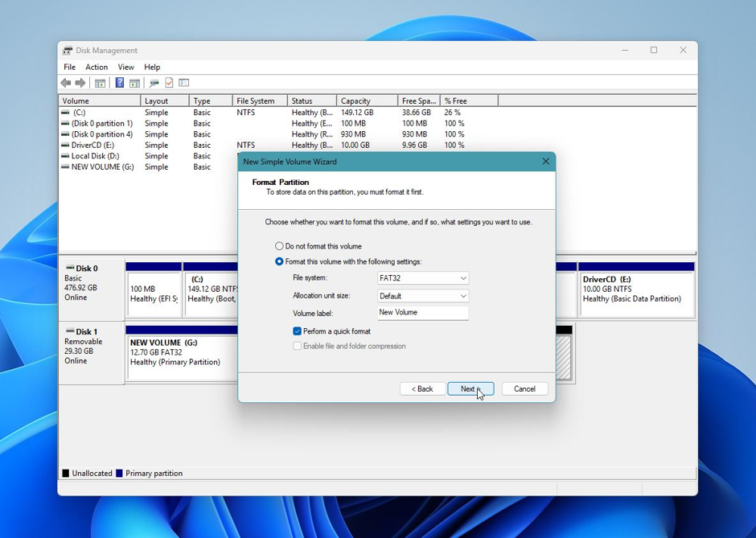Sort by the Free Space column header
The image size is (756, 538).
(419, 101)
